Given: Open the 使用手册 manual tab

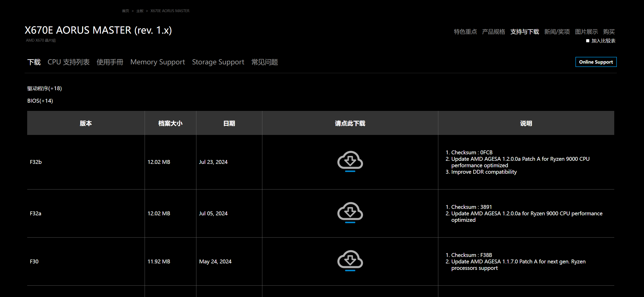Looking at the screenshot, I should [110, 62].
